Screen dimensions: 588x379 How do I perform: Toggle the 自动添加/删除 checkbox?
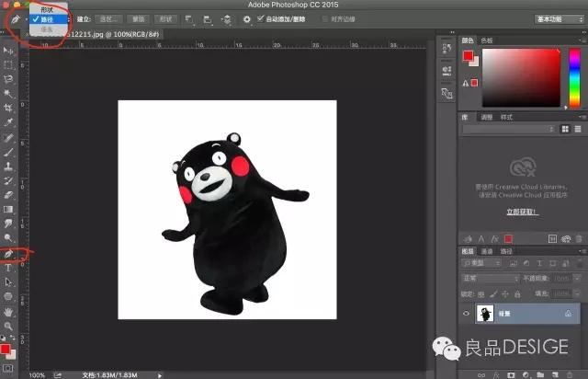click(x=261, y=17)
